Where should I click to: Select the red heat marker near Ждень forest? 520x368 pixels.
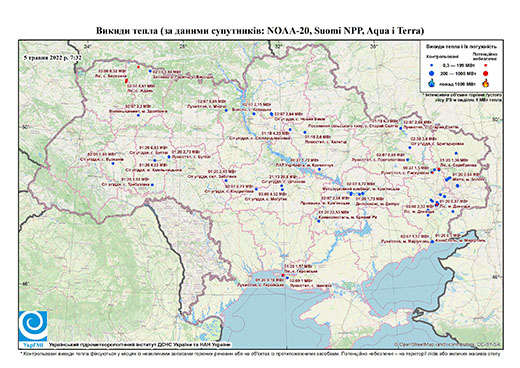click(x=126, y=80)
